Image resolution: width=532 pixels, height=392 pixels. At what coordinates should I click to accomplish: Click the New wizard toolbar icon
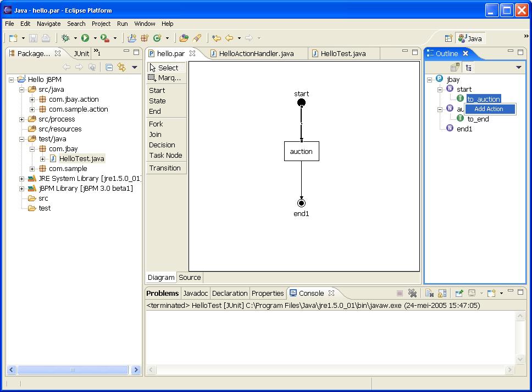point(13,38)
